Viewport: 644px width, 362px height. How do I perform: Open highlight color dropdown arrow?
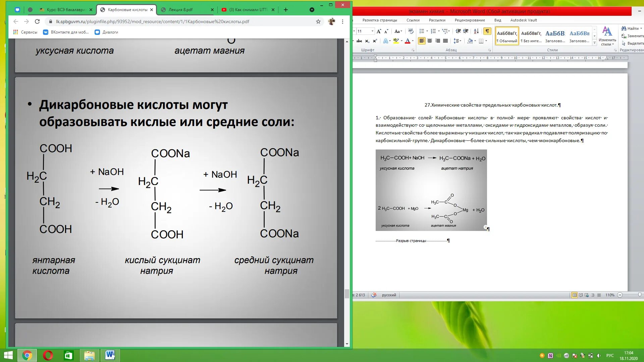coord(401,41)
